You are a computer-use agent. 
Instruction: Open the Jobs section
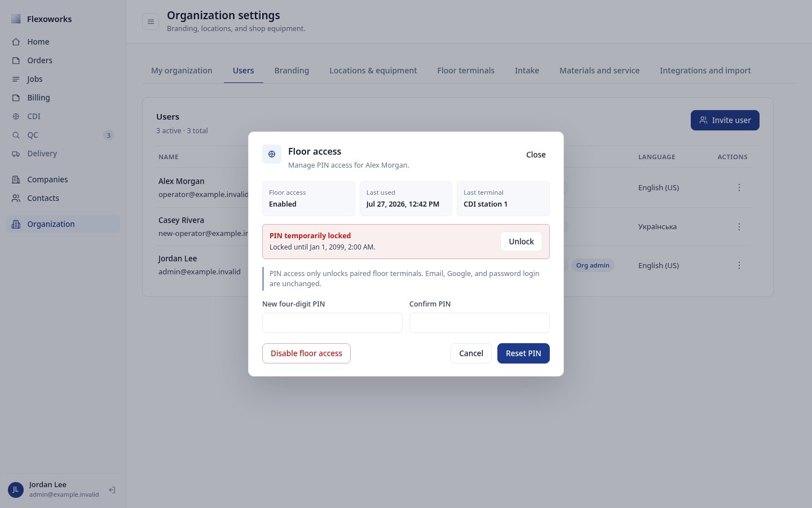coord(63,79)
